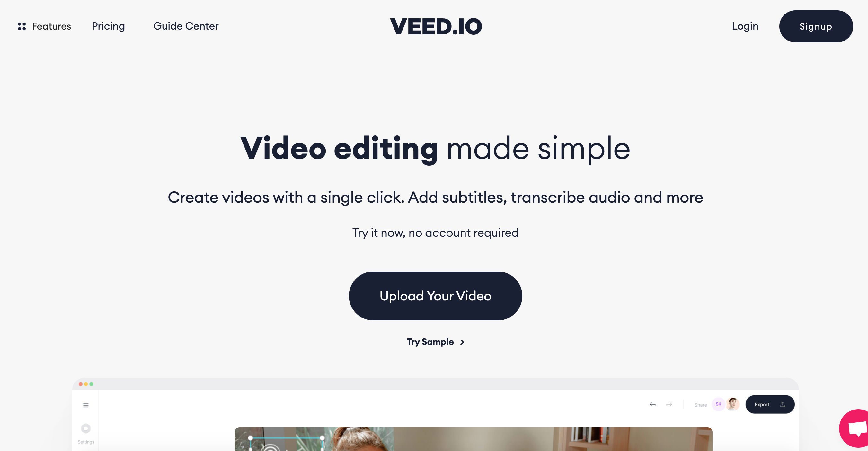Expand the app grid dots icon
The width and height of the screenshot is (868, 451).
pos(21,26)
